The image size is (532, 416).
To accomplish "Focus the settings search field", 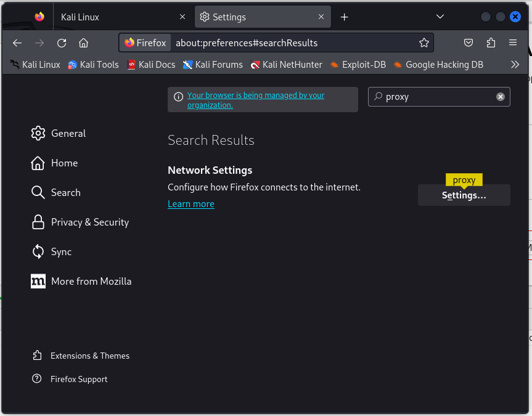I will (x=439, y=97).
